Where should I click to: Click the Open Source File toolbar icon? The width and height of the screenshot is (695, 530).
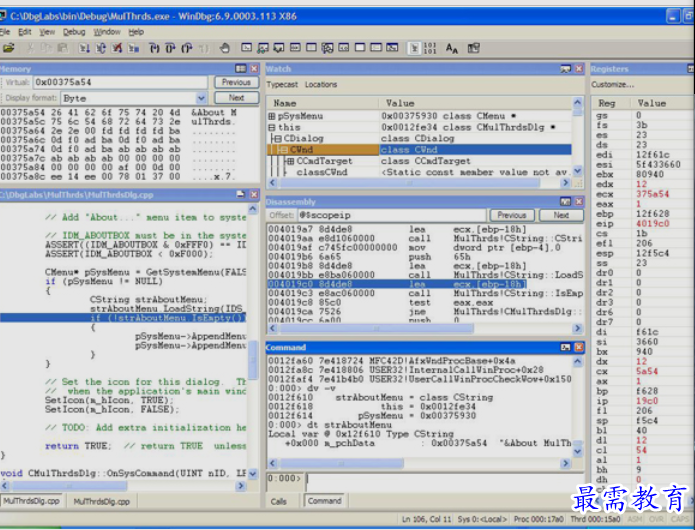click(x=9, y=48)
